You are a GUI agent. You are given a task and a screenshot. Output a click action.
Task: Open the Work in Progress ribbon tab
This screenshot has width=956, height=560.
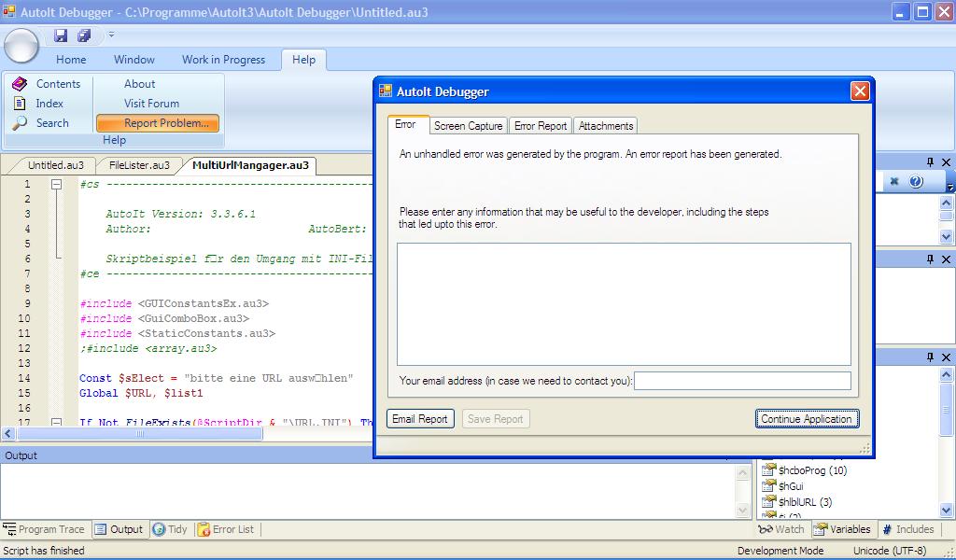223,60
